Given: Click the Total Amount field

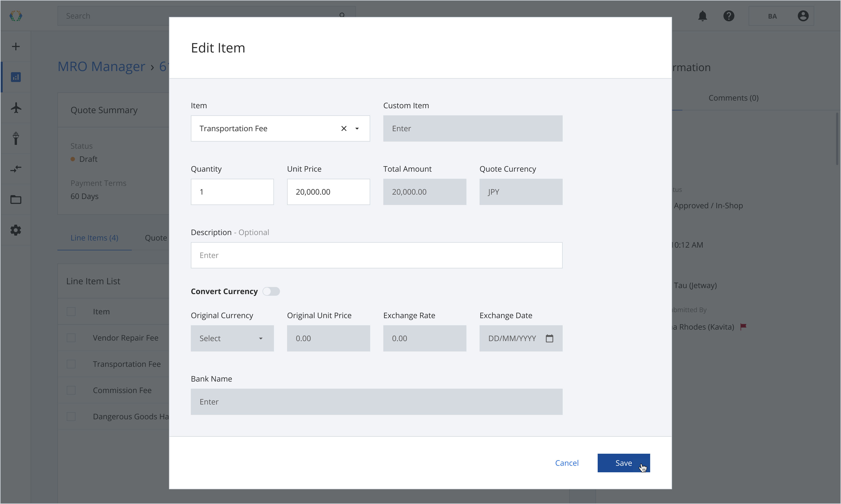Looking at the screenshot, I should coord(425,192).
